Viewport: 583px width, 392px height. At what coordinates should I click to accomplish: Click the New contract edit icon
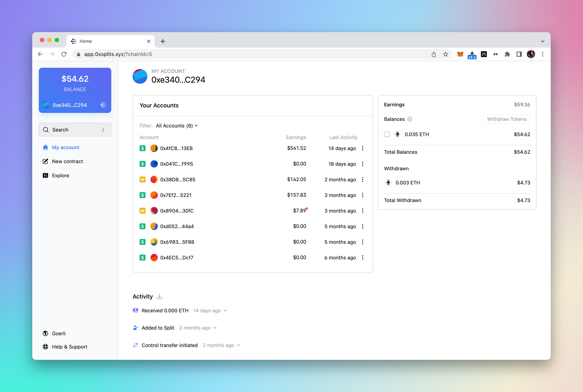pyautogui.click(x=45, y=161)
